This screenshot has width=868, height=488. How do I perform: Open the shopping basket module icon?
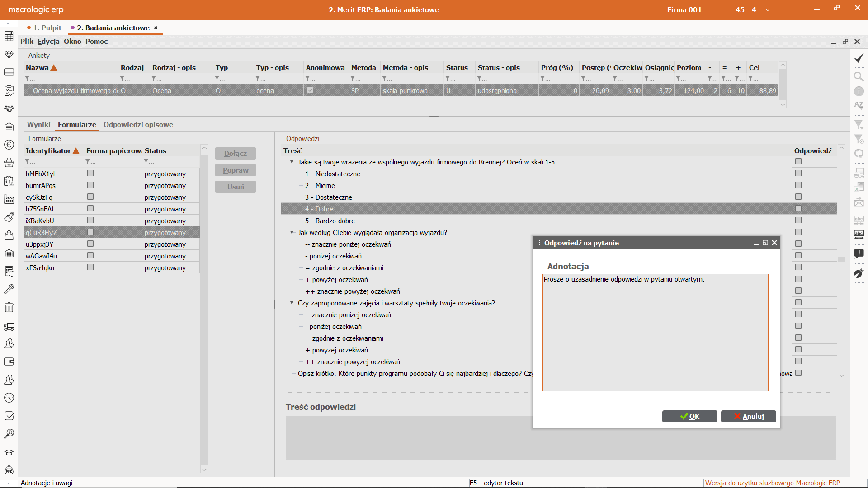(9, 163)
